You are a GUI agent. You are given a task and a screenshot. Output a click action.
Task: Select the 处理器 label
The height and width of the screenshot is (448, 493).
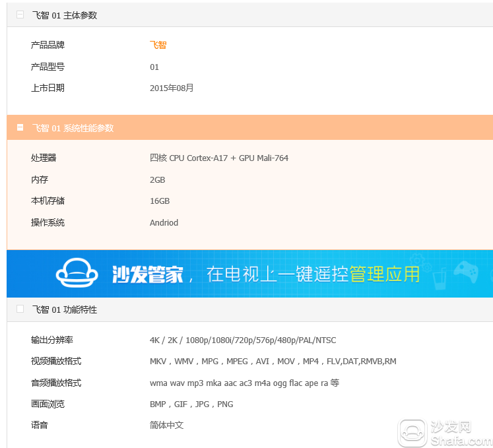(44, 158)
